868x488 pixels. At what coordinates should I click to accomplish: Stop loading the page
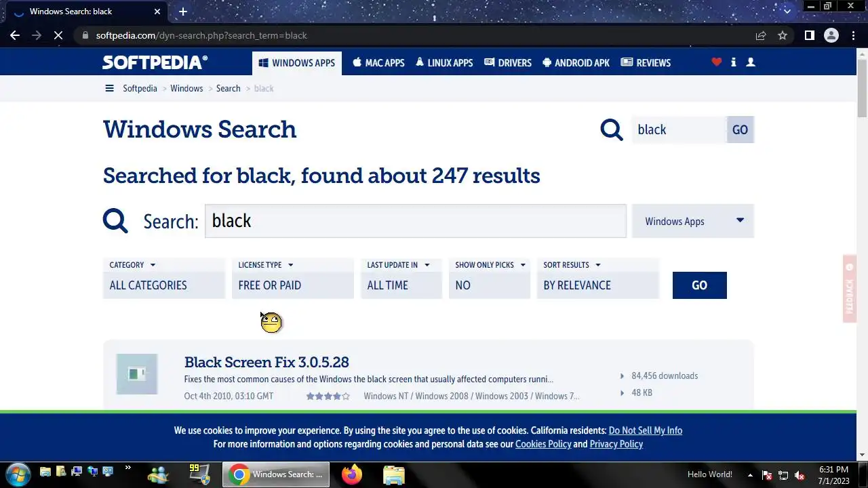(x=58, y=35)
